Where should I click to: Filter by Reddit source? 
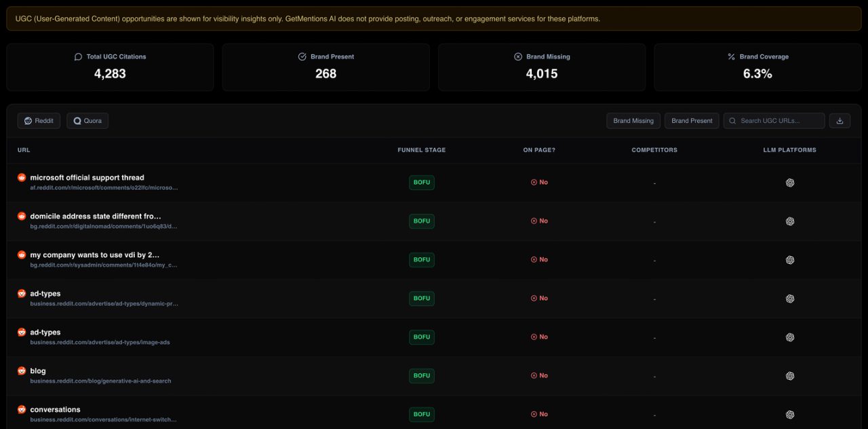(x=39, y=121)
